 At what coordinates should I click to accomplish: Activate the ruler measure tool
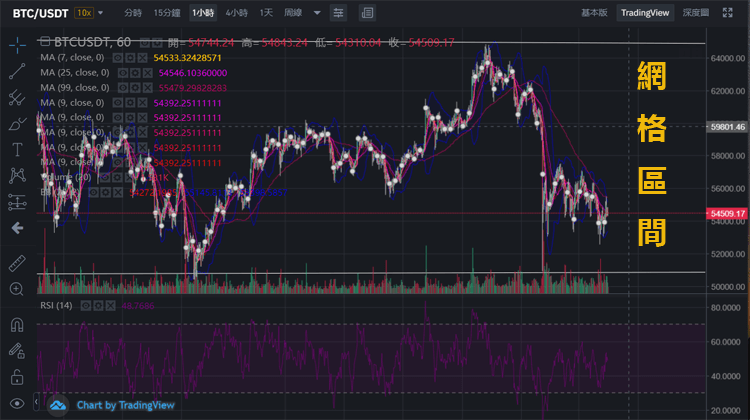coord(17,263)
